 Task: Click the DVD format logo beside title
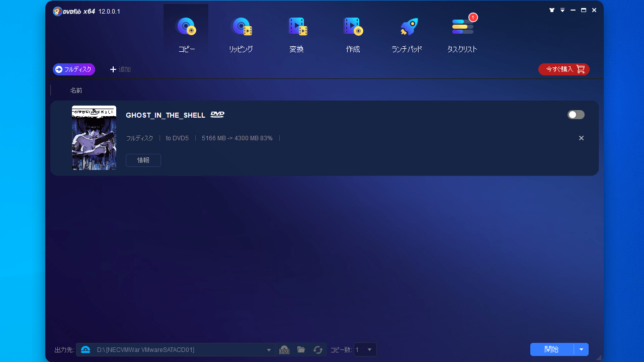(x=217, y=115)
